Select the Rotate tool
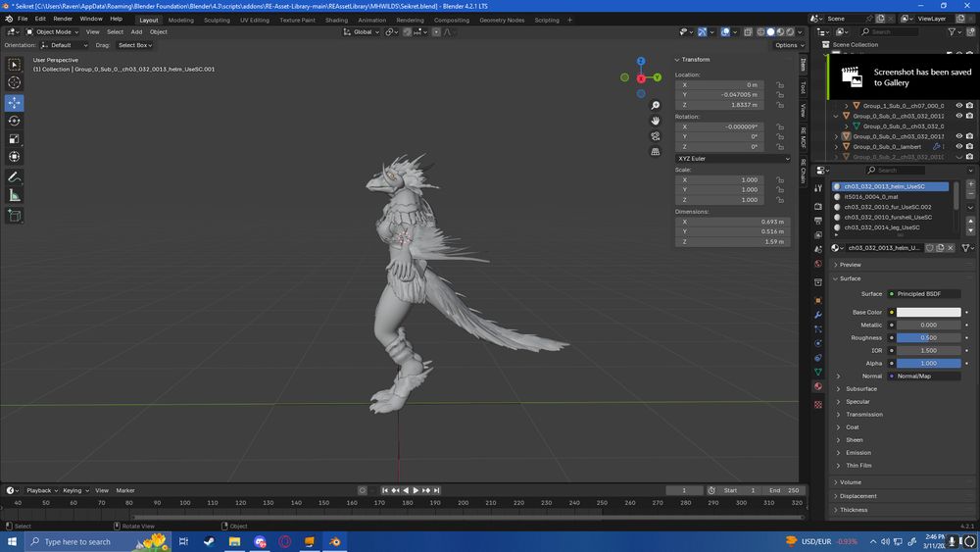The height and width of the screenshot is (552, 980). click(15, 121)
